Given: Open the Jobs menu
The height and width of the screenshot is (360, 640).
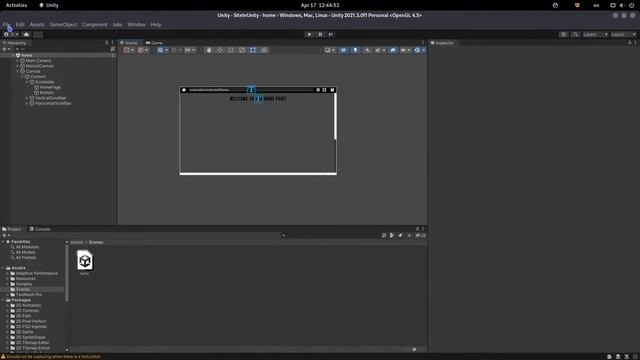Looking at the screenshot, I should click(x=118, y=24).
